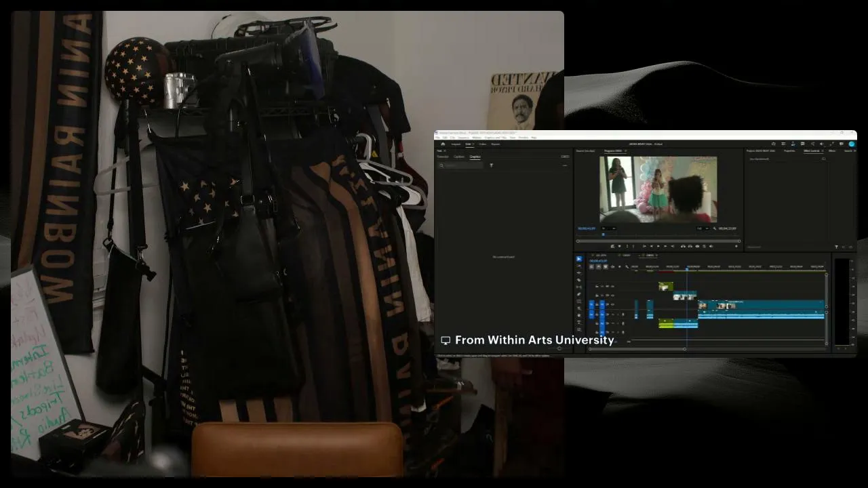Jump to the In point in the Program Monitor

pyautogui.click(x=644, y=246)
